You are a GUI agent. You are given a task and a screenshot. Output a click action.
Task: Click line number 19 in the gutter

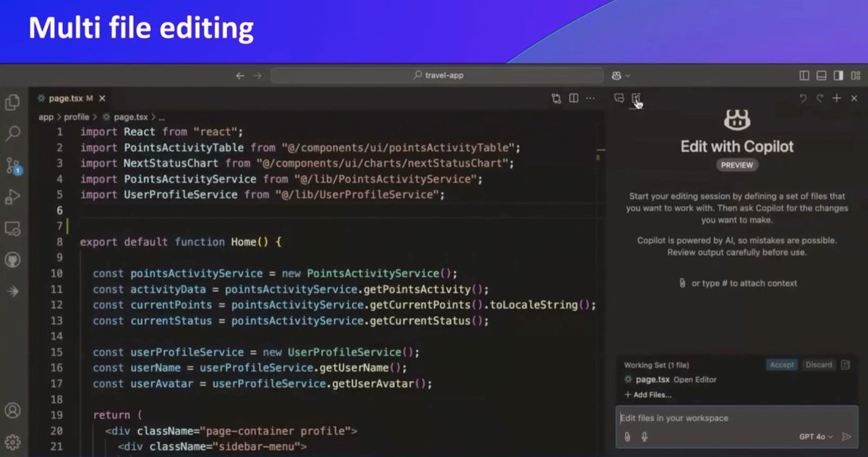(x=56, y=415)
